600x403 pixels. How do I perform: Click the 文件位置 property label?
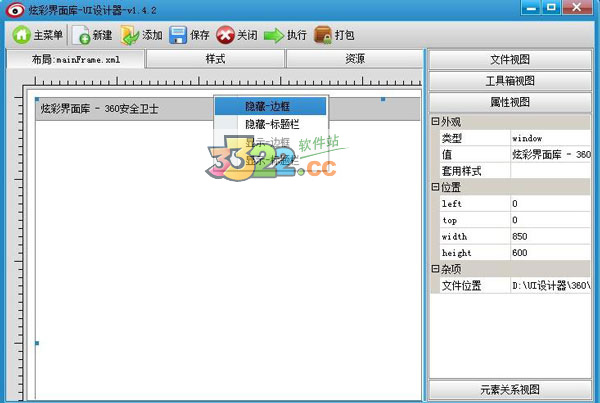click(x=461, y=286)
